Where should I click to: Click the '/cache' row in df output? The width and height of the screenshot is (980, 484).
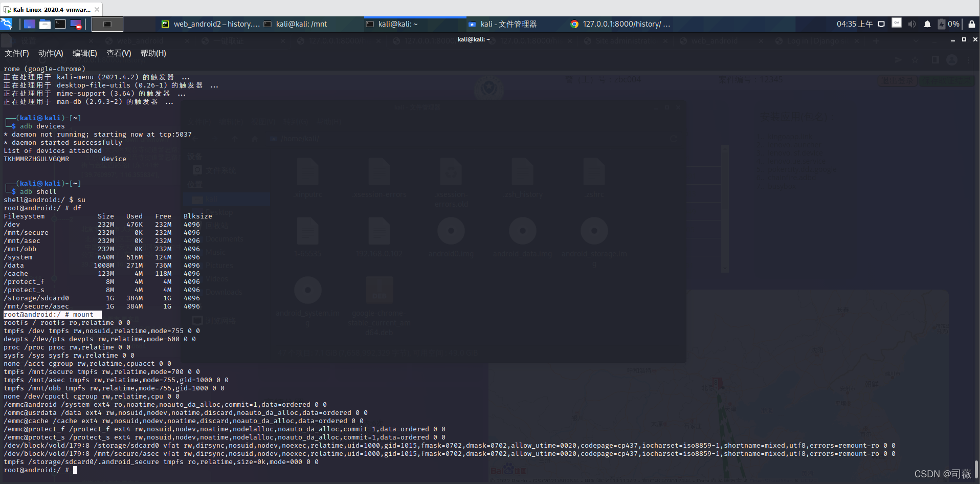(102, 274)
